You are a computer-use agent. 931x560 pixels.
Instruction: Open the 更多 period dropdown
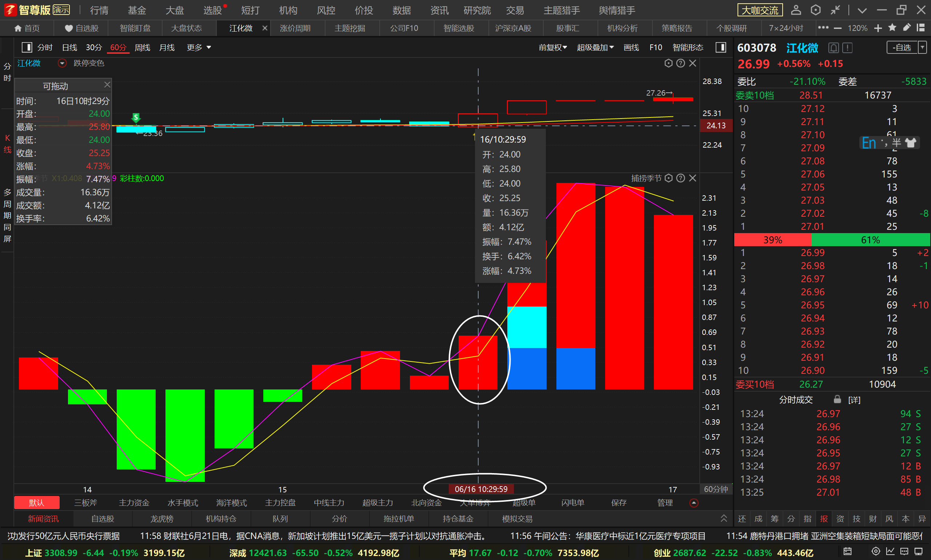point(199,48)
